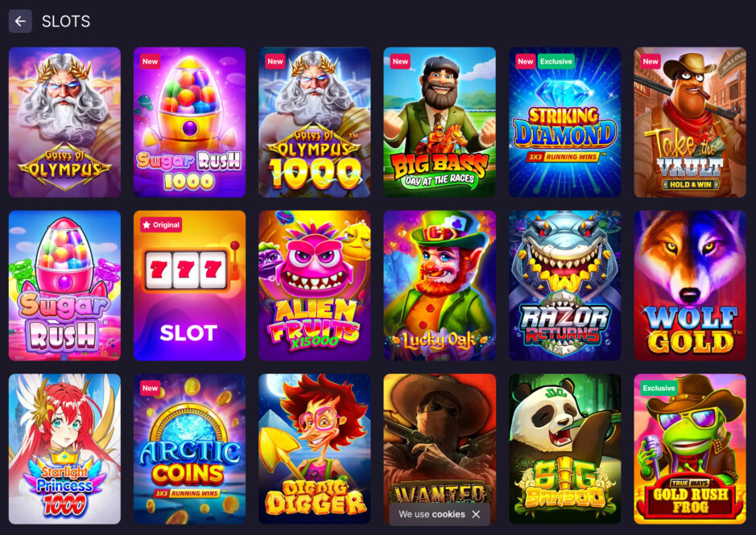Launch Arctic Coins slot
756x535 pixels.
(x=189, y=449)
